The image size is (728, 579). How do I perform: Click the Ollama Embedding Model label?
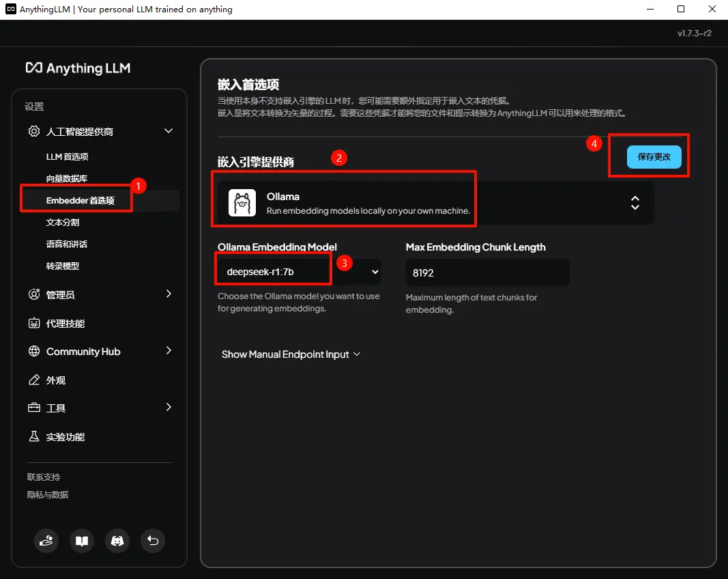pyautogui.click(x=277, y=246)
